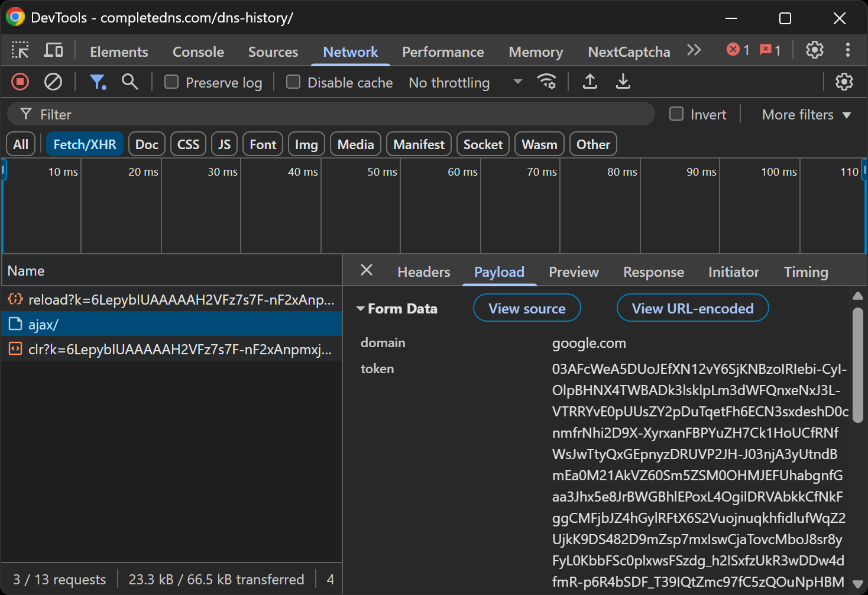Close the request details pane
Viewport: 868px width, 595px height.
[367, 270]
